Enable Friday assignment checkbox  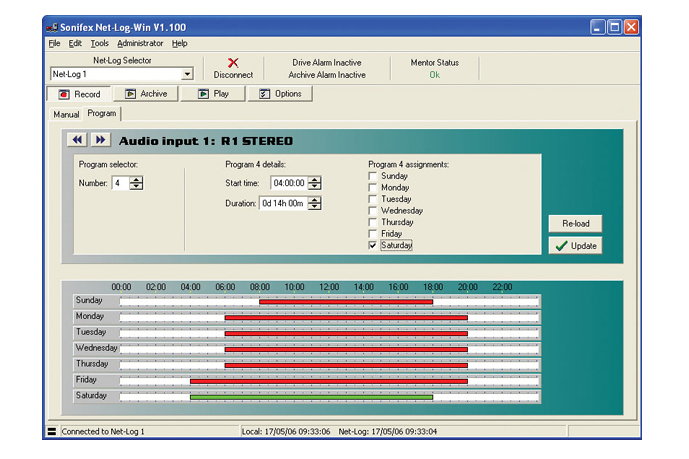click(373, 233)
